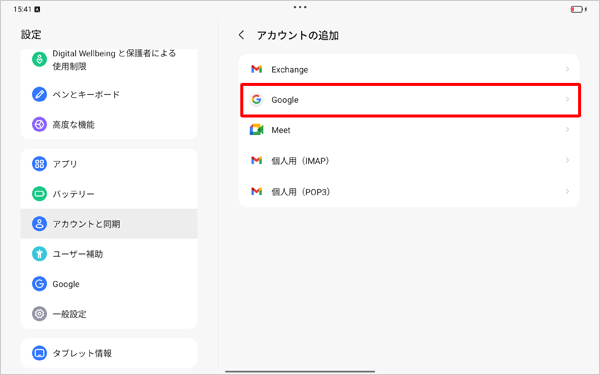
Task: Open Google settings in sidebar
Action: point(109,284)
